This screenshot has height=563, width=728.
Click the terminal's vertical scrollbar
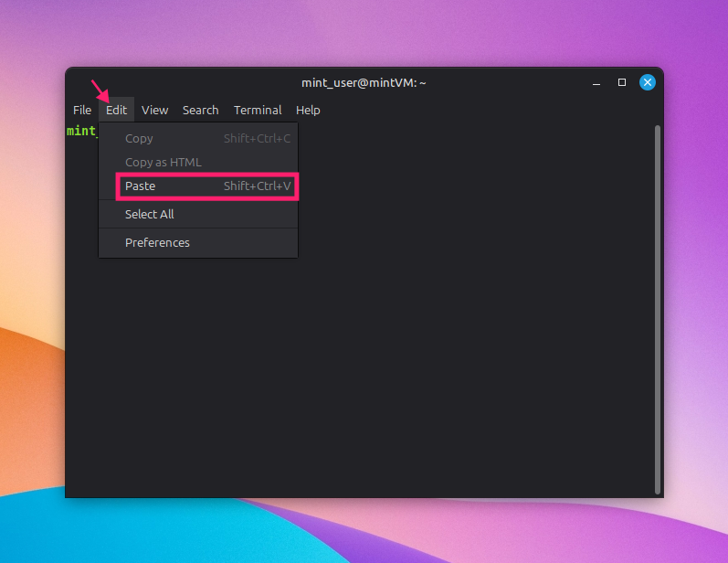tap(658, 310)
